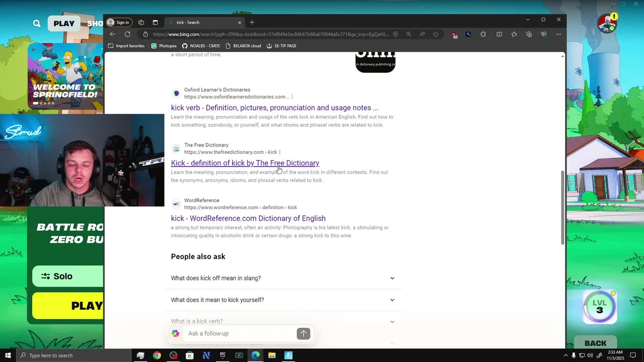Screen dimensions: 644x362
Task: Select the Solo mode button in game
Action: pyautogui.click(x=68, y=276)
